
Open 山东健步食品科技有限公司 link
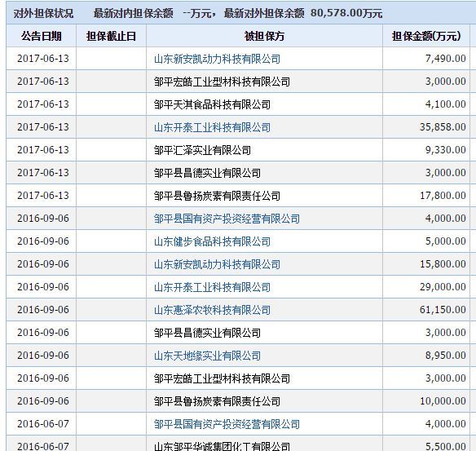click(212, 241)
